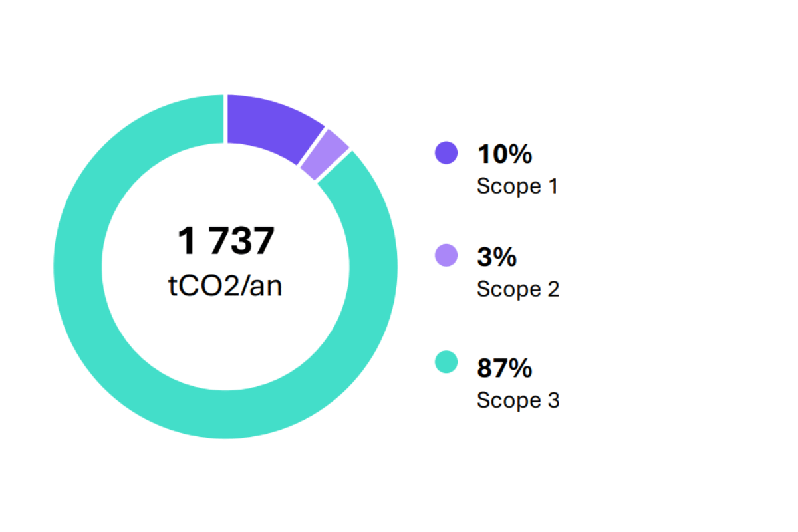
Task: Click the dark purple Scope 1 legend dot
Action: 446,152
